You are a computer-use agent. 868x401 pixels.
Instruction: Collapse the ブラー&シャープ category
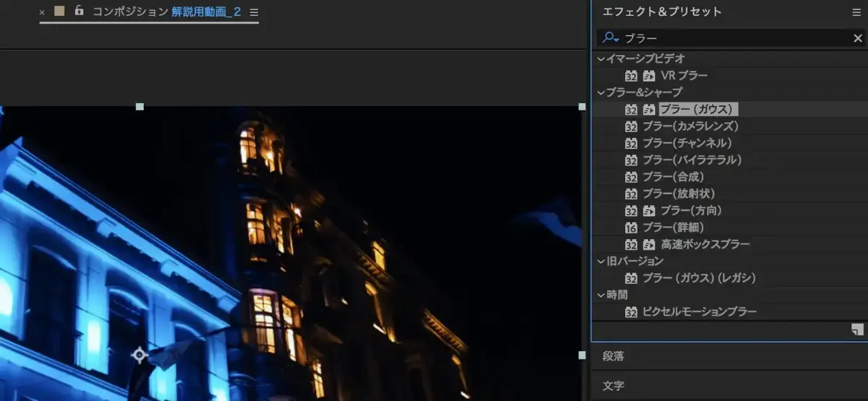click(600, 92)
